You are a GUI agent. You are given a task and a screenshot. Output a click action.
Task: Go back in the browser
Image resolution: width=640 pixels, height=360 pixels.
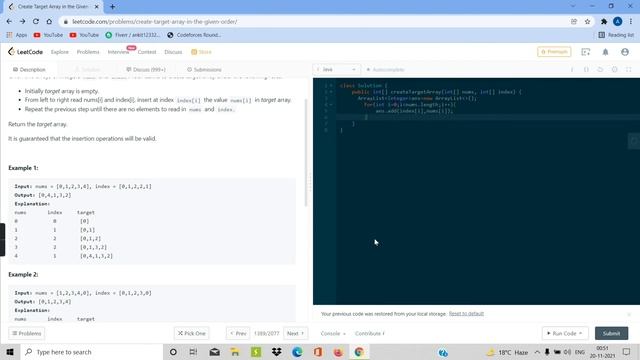point(9,22)
